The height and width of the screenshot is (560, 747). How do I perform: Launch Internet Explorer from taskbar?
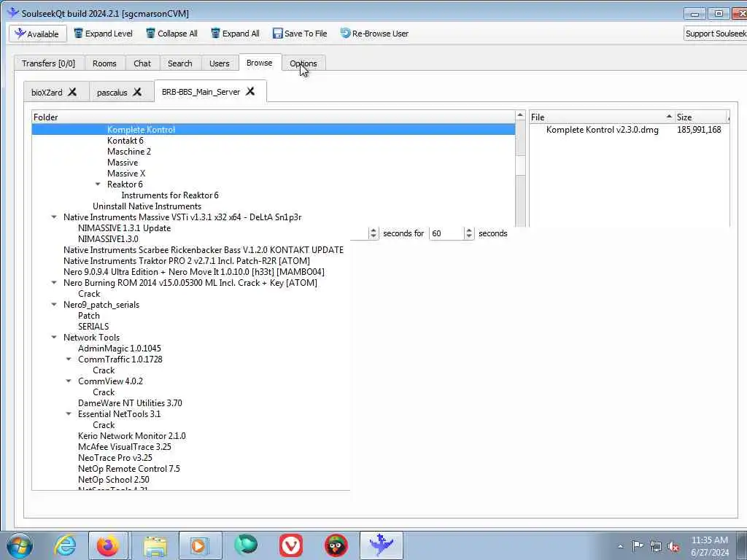[x=64, y=545]
